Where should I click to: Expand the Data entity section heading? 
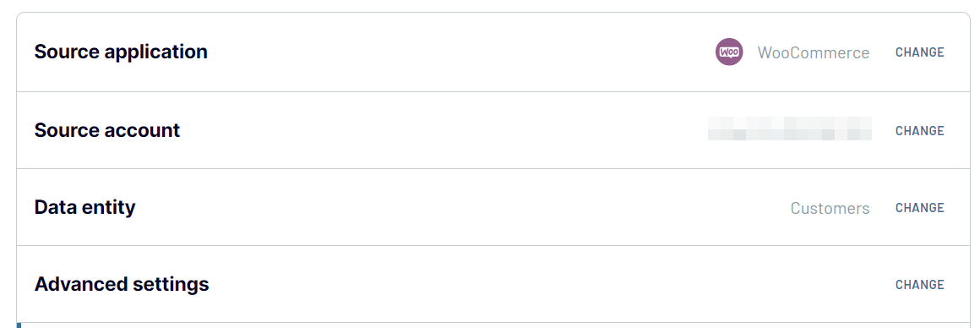click(x=84, y=207)
